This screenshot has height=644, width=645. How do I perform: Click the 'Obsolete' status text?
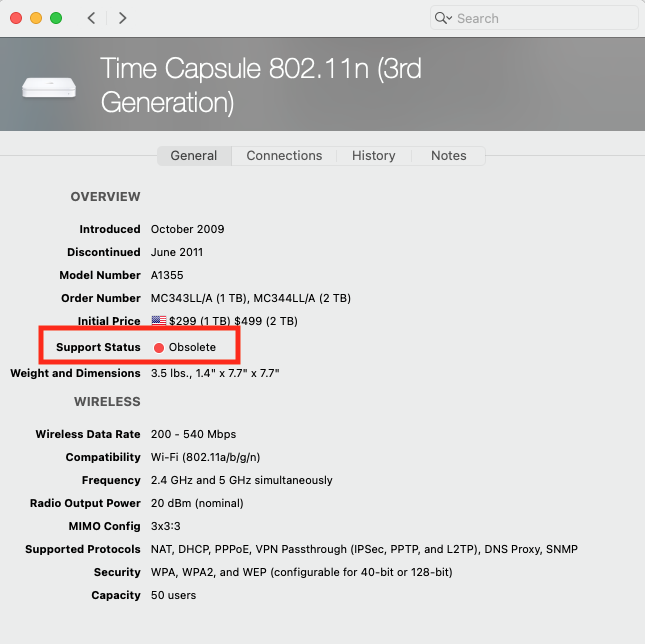[x=192, y=347]
